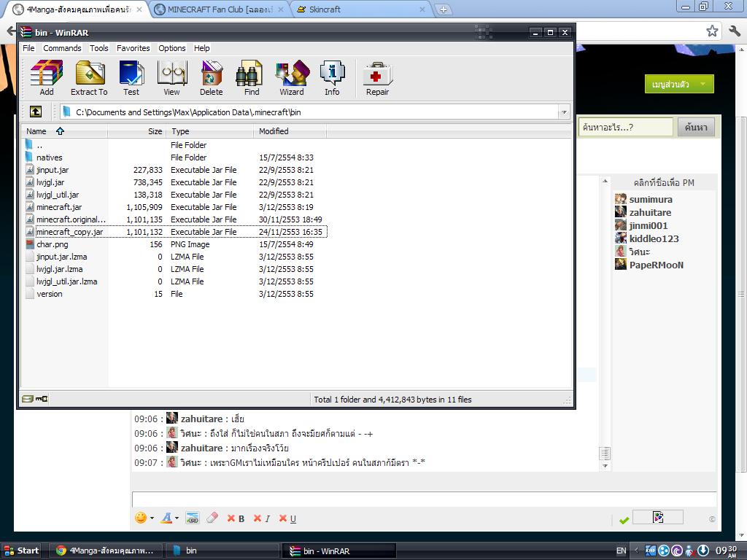The height and width of the screenshot is (560, 747).
Task: Go up one folder level button
Action: (36, 112)
